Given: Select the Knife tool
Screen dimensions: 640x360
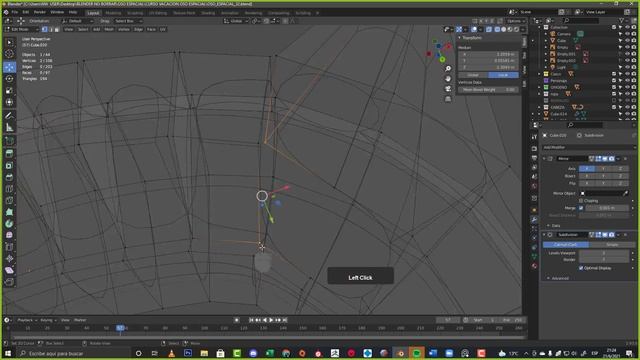Looking at the screenshot, I should coord(9,200).
